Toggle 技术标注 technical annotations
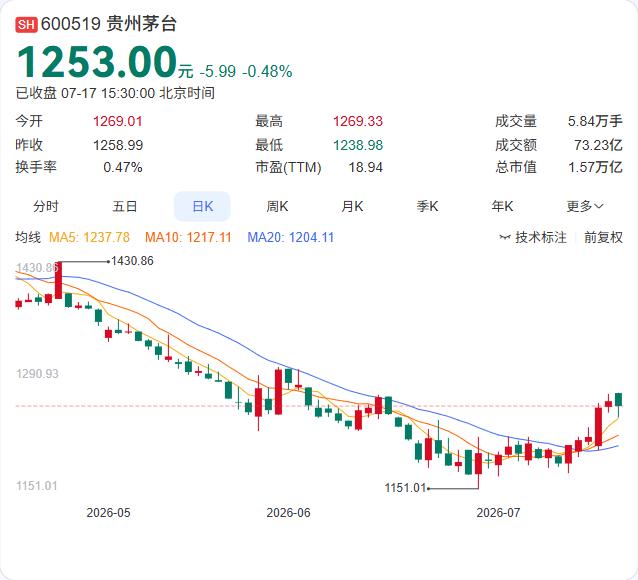 (x=541, y=237)
